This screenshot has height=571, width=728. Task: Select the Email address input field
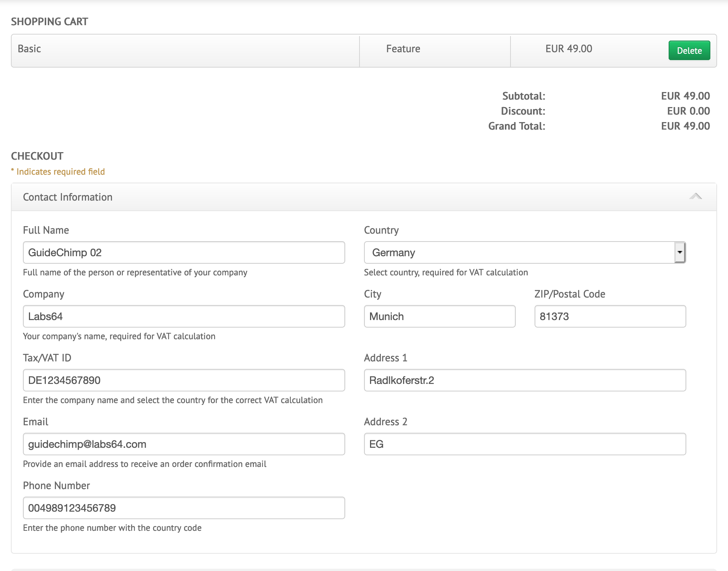[184, 444]
